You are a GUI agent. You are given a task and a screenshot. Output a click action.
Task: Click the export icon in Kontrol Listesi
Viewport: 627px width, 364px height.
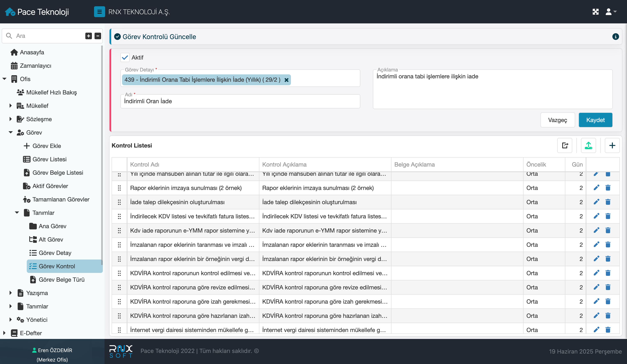point(565,145)
